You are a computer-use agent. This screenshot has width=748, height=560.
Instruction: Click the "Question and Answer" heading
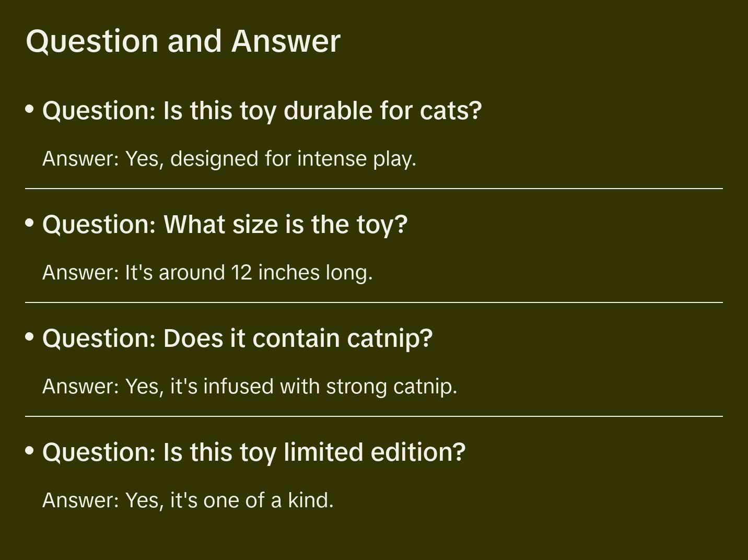click(183, 41)
